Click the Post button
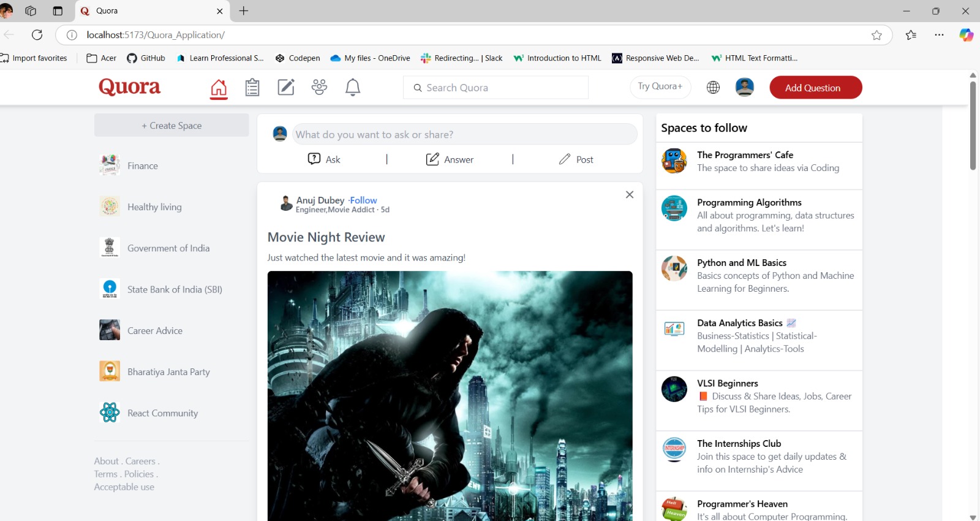 576,159
